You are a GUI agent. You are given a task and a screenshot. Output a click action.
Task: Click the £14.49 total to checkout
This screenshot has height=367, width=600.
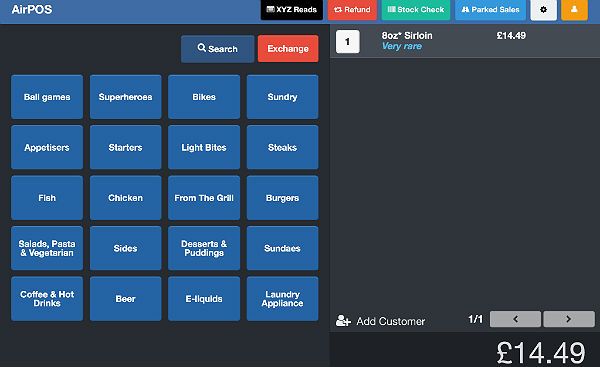tap(540, 352)
